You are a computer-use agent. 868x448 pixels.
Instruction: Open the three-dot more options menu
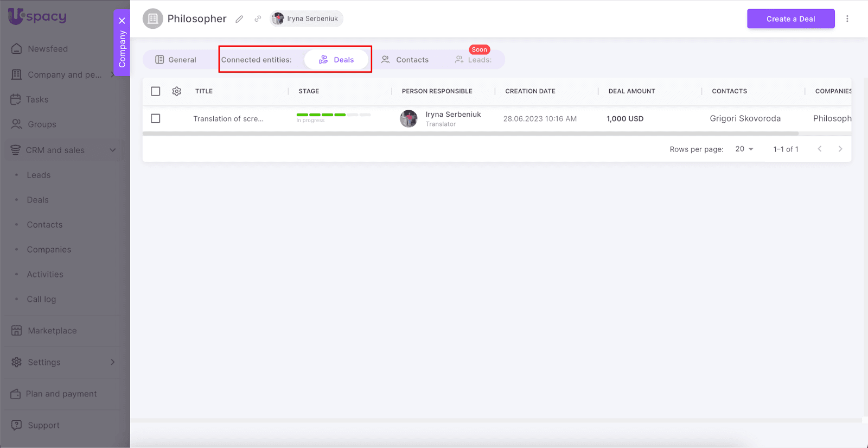[x=847, y=19]
